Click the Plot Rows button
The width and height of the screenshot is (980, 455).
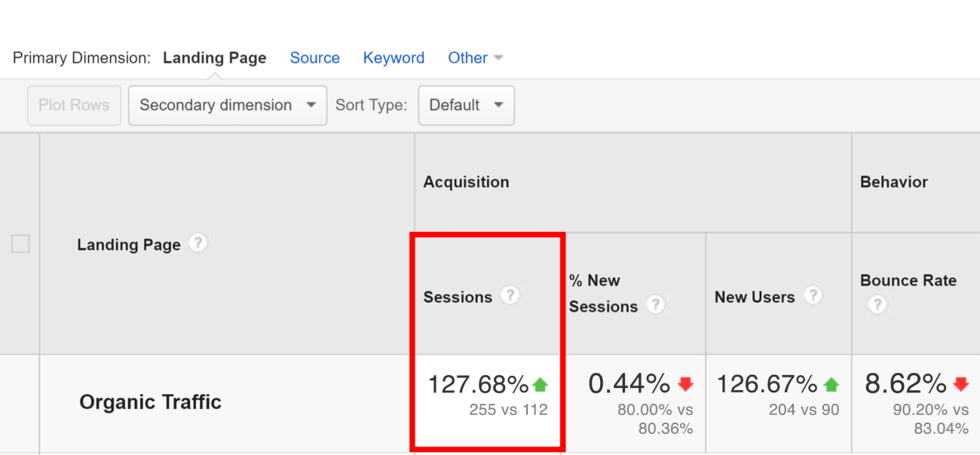(74, 105)
